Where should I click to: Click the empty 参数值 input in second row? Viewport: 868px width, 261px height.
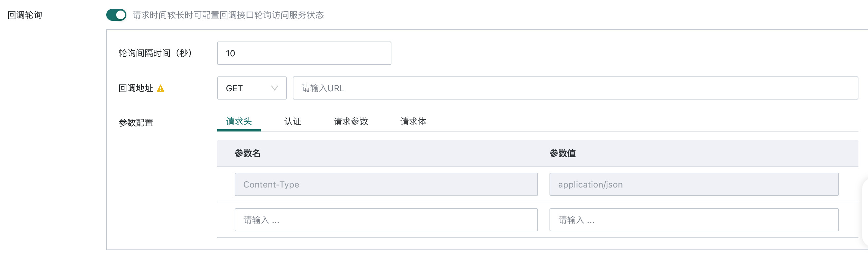(694, 220)
